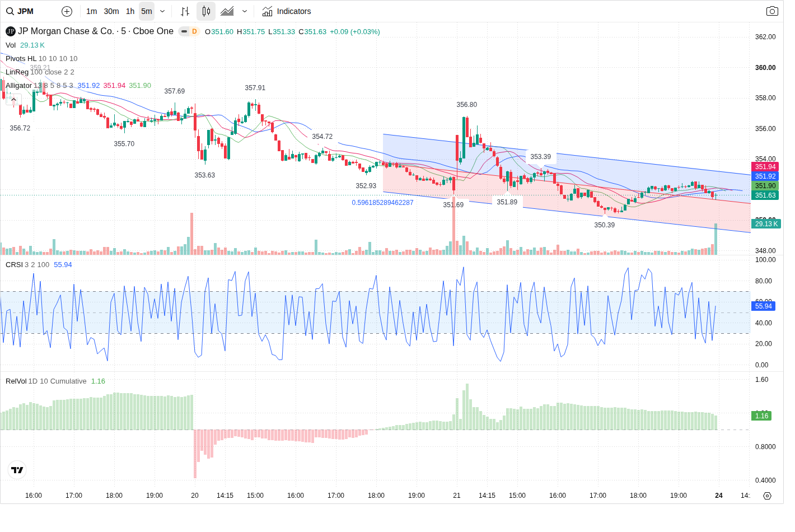Take a chart snapshot with camera icon
This screenshot has width=795, height=532.
[x=772, y=11]
